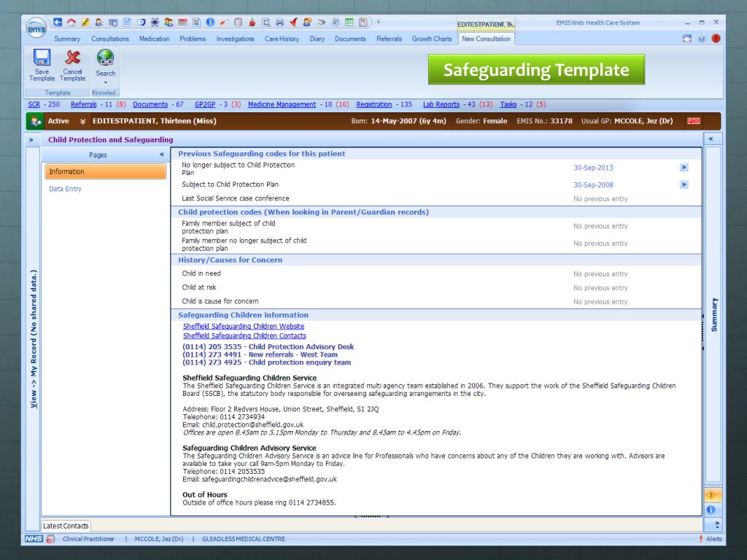Click the red bird-shaped toolbar icon
The image size is (747, 560).
[x=293, y=22]
